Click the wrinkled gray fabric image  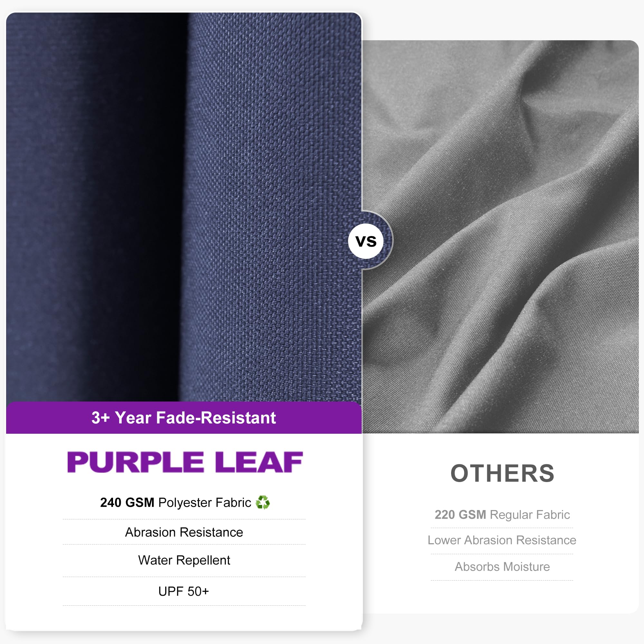click(501, 237)
